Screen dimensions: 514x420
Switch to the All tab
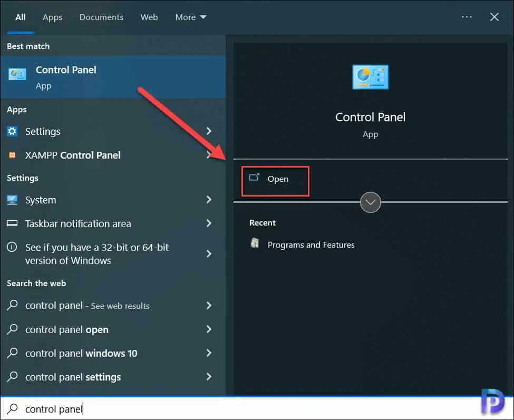tap(21, 17)
